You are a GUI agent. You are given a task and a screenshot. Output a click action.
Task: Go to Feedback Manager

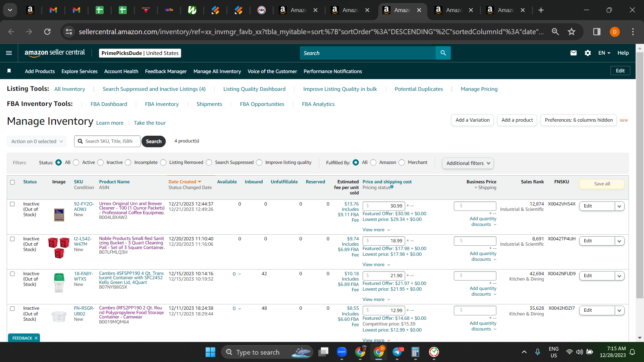pos(166,71)
